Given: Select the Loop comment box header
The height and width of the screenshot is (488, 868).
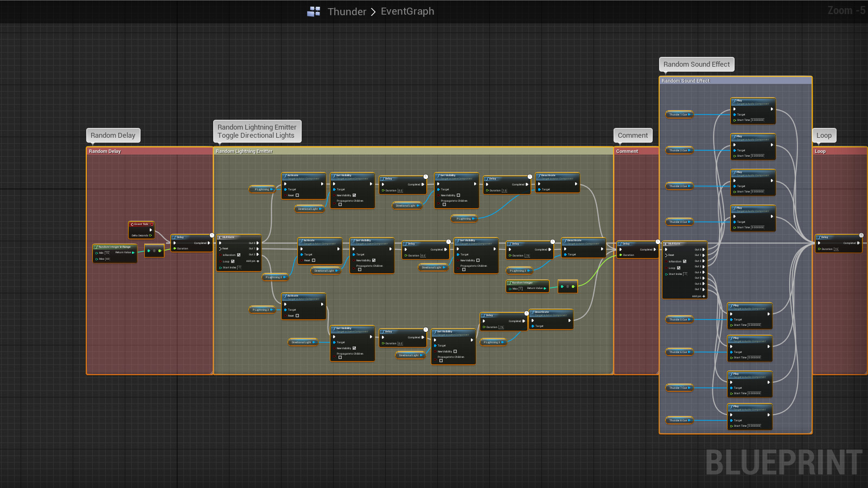Looking at the screenshot, I should [x=840, y=151].
